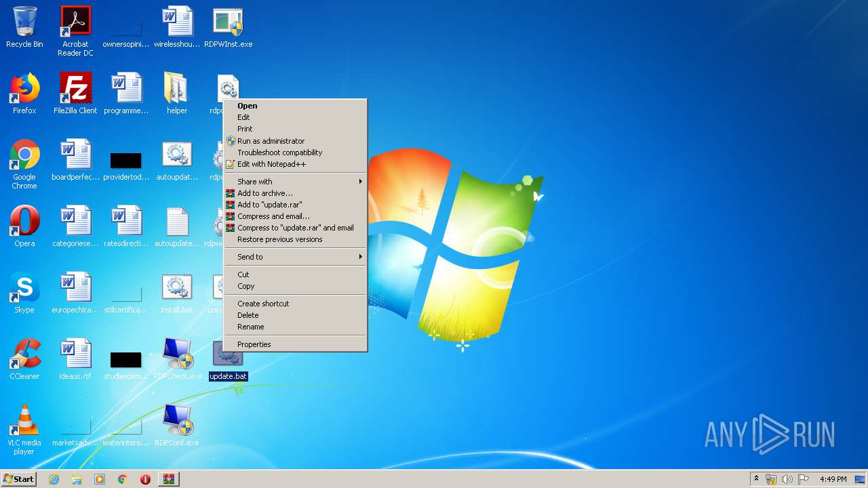
Task: Show hidden tray icons arrow
Action: (756, 479)
